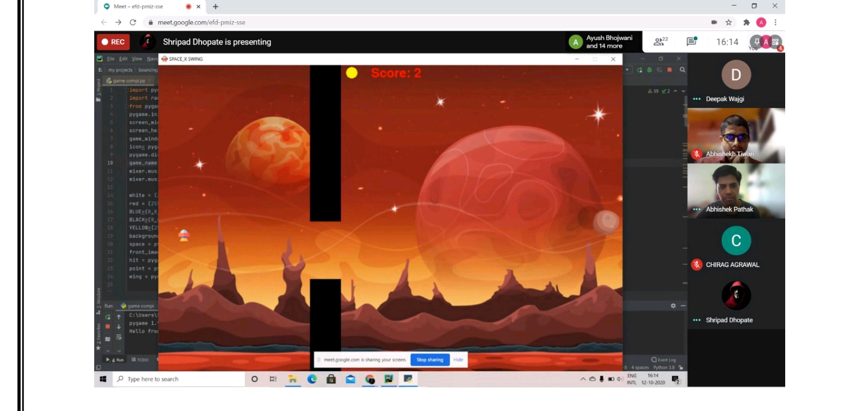Close the Meet - efd-pmiz-sse tab
The image size is (868, 411).
tap(198, 7)
